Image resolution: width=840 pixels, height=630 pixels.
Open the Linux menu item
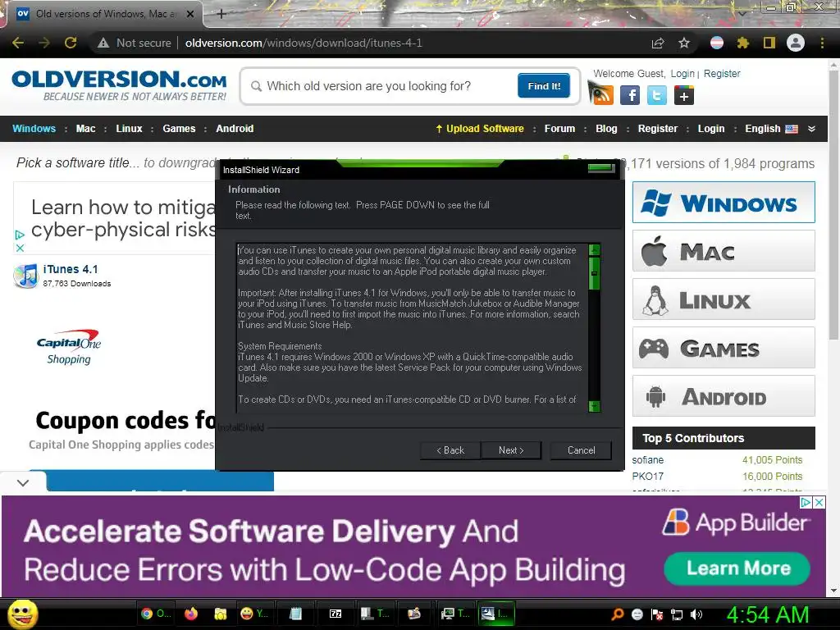click(129, 129)
